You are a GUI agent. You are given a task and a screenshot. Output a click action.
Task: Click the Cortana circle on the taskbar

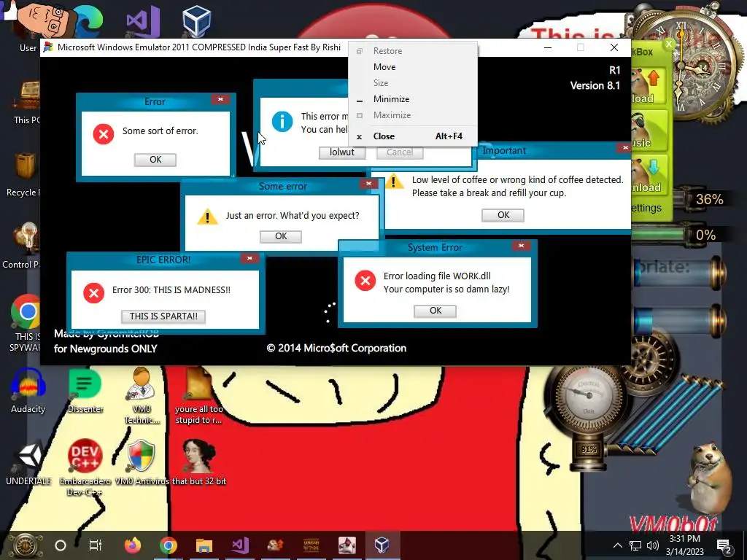(61, 545)
